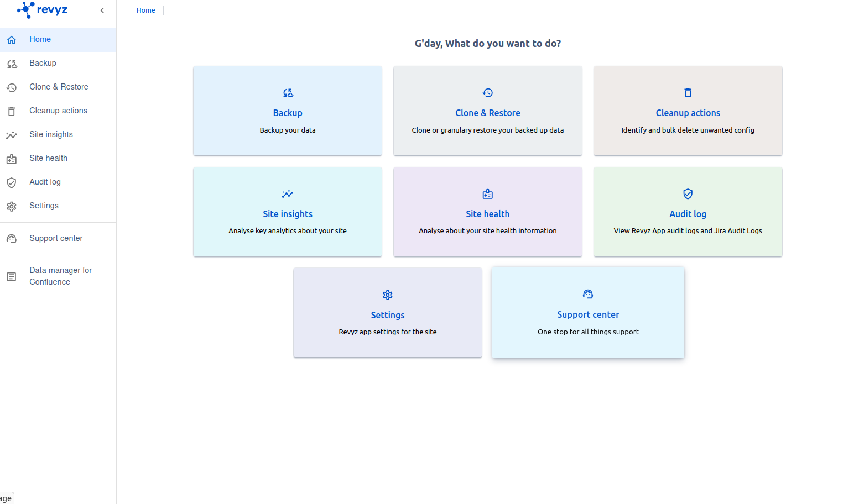This screenshot has height=504, width=859.
Task: Click the Cleanup actions card trash icon
Action: click(x=688, y=93)
